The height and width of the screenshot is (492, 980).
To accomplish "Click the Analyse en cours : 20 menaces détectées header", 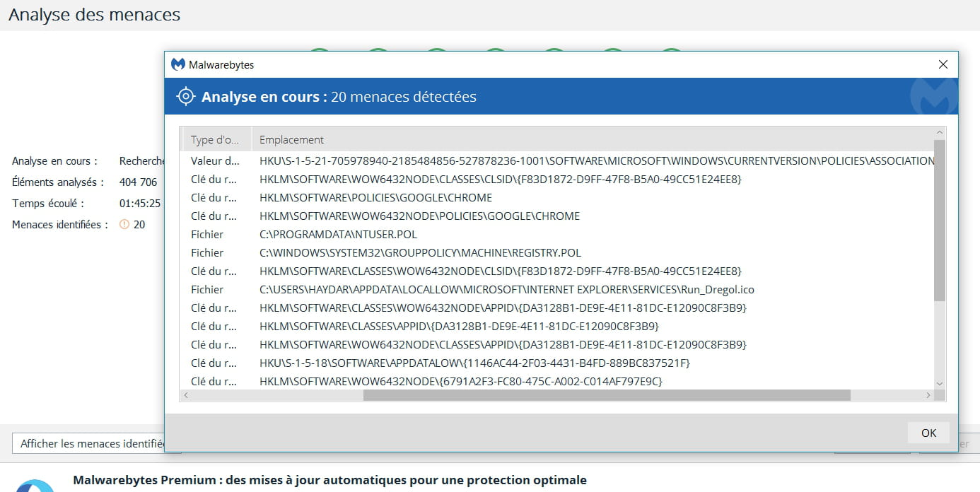I will (339, 97).
